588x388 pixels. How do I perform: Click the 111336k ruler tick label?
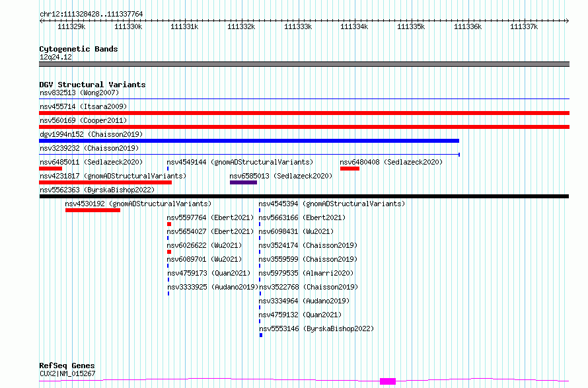[468, 26]
